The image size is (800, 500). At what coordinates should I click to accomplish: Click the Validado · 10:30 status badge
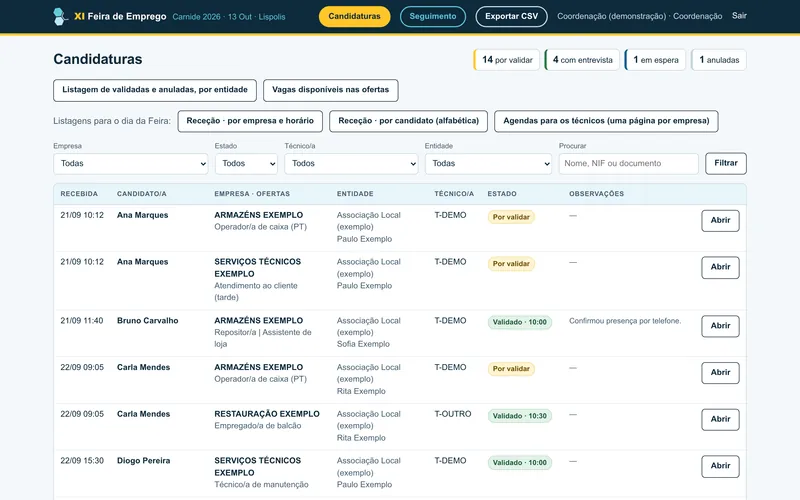519,416
